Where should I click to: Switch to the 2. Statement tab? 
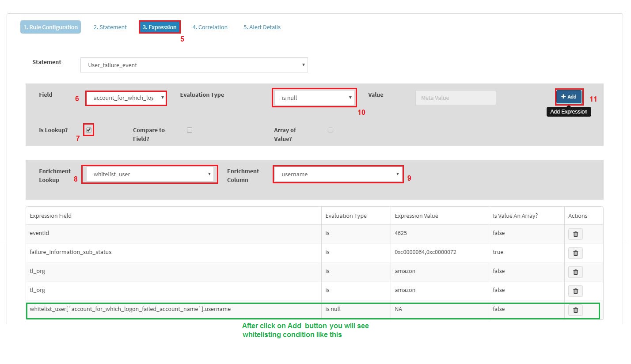click(110, 27)
